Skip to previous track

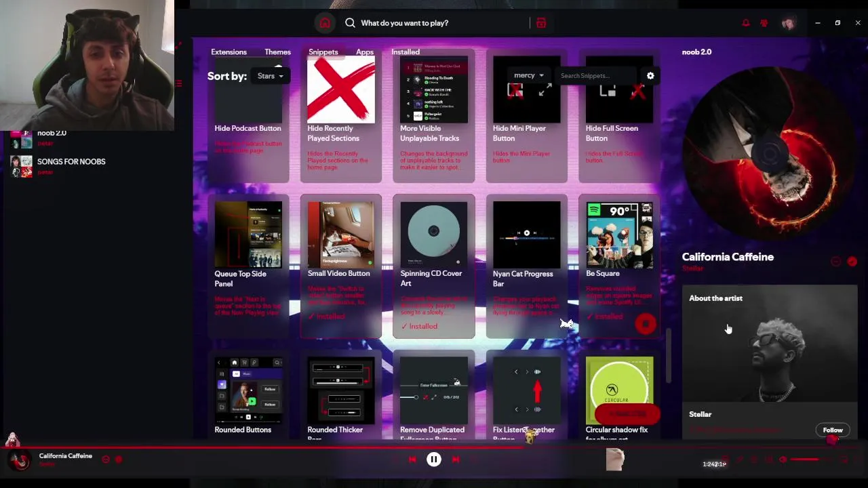412,460
